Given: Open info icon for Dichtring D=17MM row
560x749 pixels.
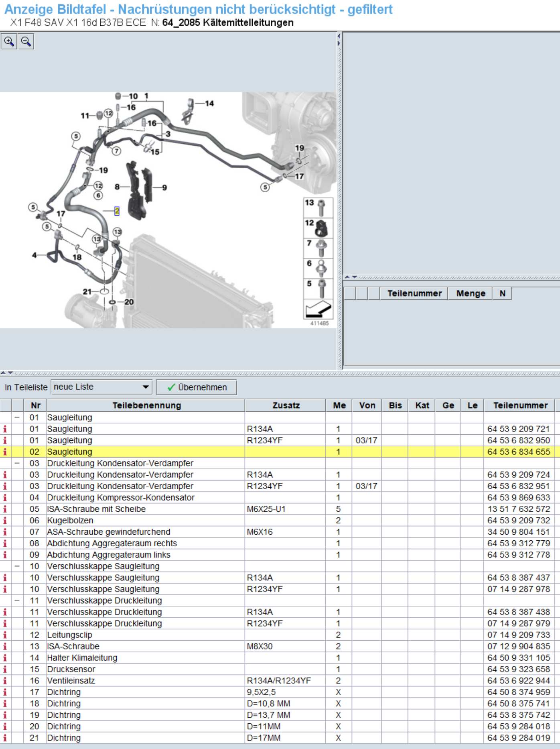Looking at the screenshot, I should tap(5, 738).
